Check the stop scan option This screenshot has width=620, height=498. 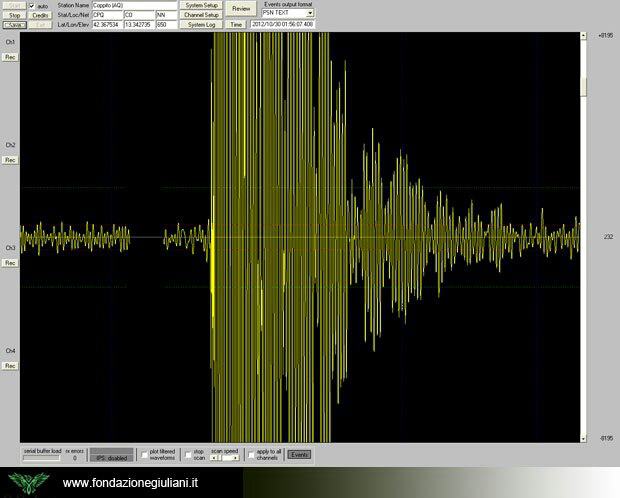(188, 454)
